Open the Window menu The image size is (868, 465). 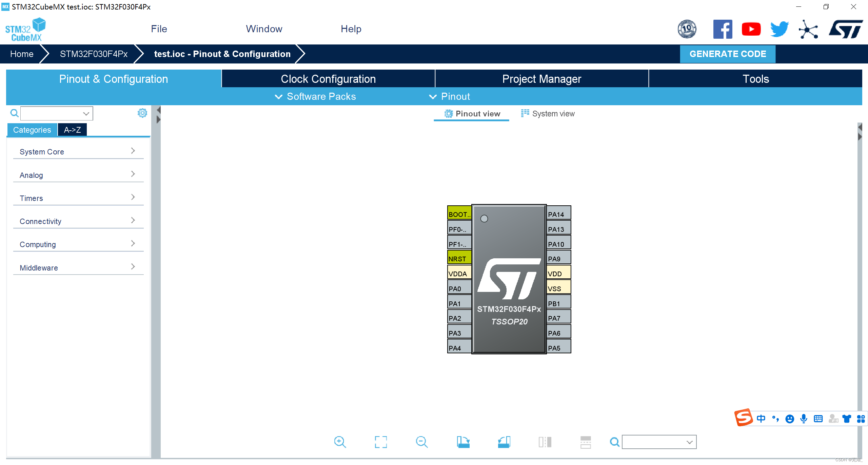pyautogui.click(x=264, y=29)
